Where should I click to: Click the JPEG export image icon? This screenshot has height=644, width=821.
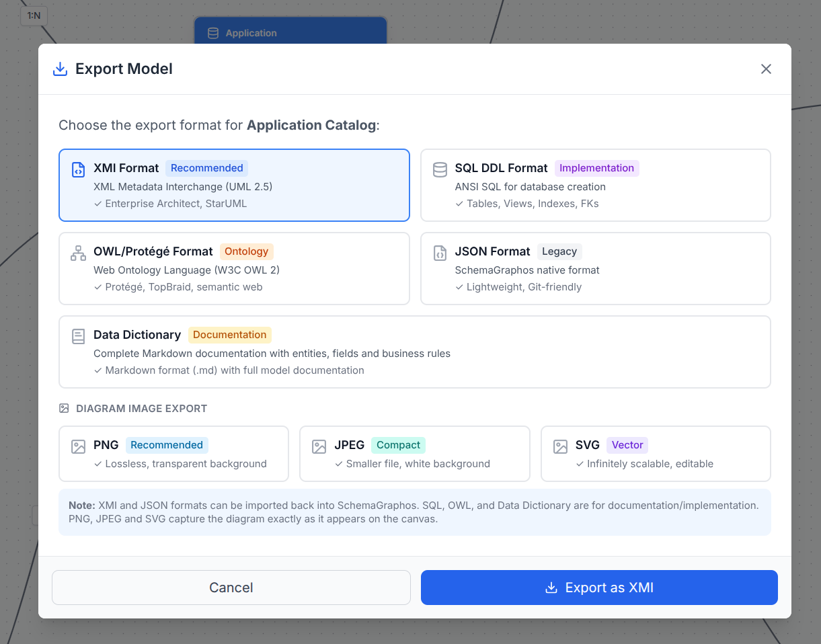pyautogui.click(x=320, y=445)
